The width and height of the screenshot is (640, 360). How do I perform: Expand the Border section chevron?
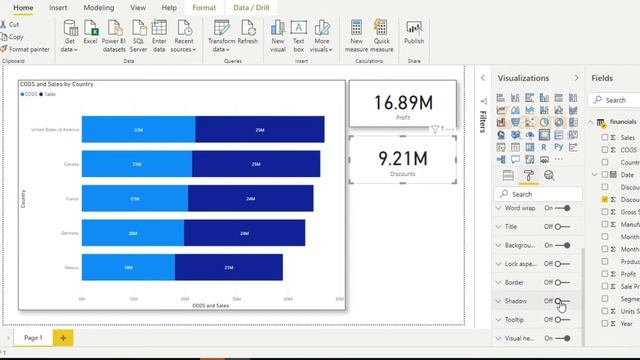(x=498, y=282)
